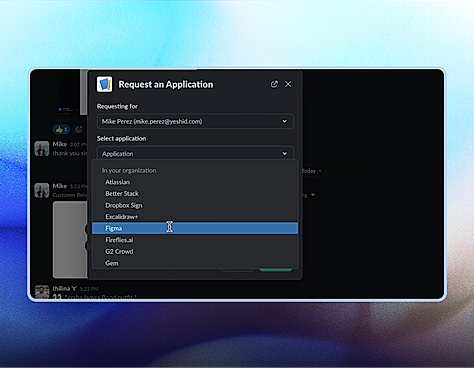This screenshot has height=368, width=474.
Task: Pick G2 Crowd from the application list
Action: click(x=195, y=252)
